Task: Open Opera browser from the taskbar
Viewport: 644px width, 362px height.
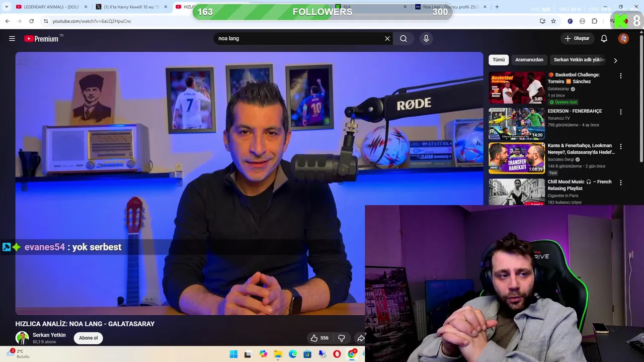Action: coord(337,354)
